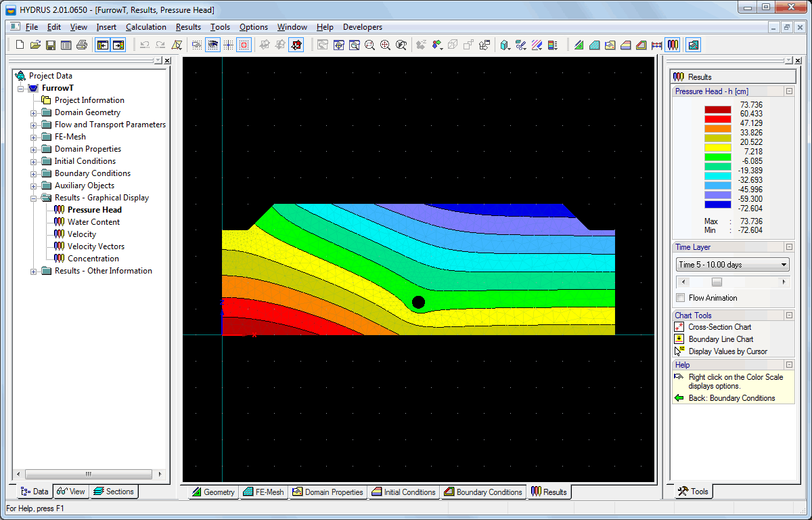Image resolution: width=812 pixels, height=520 pixels.
Task: Switch to the View tab in navigator
Action: point(71,492)
